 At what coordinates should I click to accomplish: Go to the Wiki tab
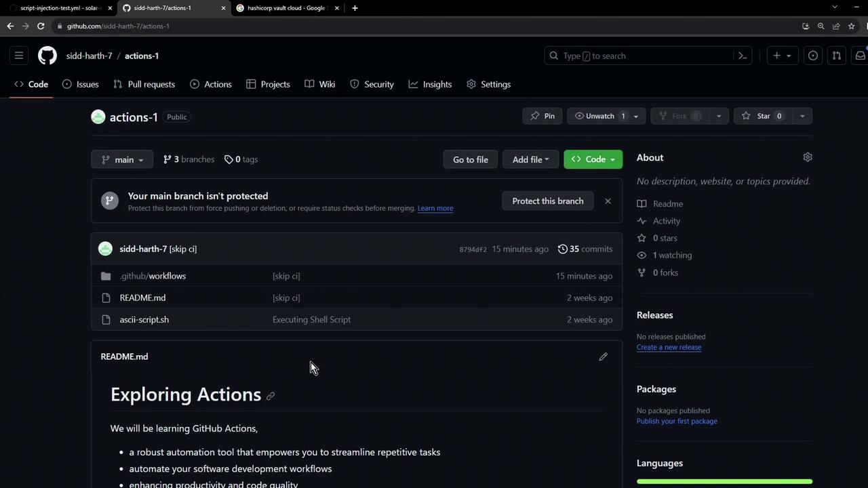tap(320, 84)
